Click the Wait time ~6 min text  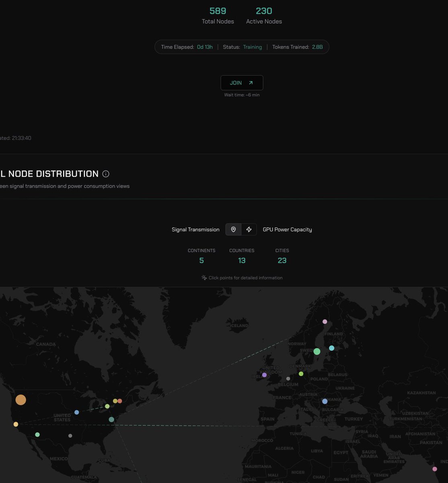242,95
